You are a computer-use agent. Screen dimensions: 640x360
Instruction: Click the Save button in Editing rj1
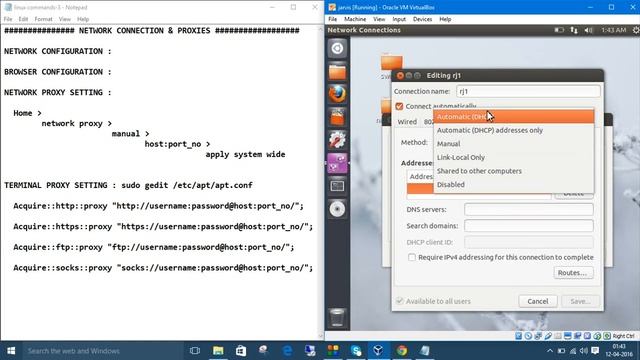tap(580, 301)
